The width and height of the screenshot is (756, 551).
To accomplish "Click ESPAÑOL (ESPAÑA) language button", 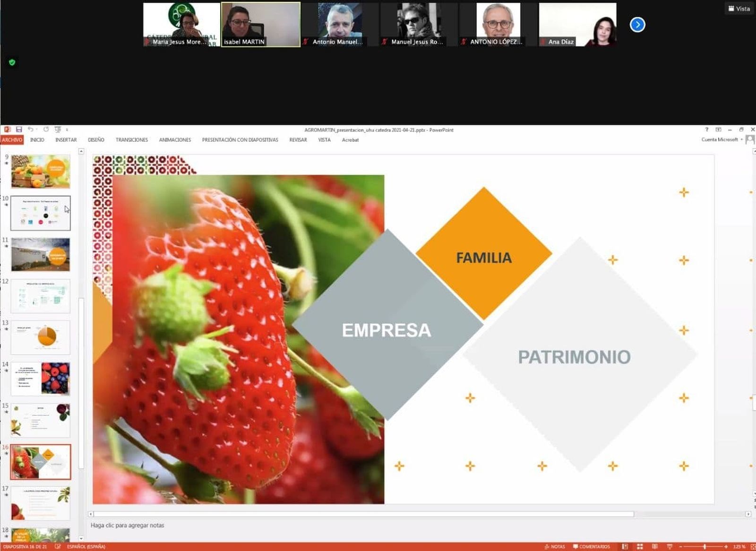I will coord(86,547).
